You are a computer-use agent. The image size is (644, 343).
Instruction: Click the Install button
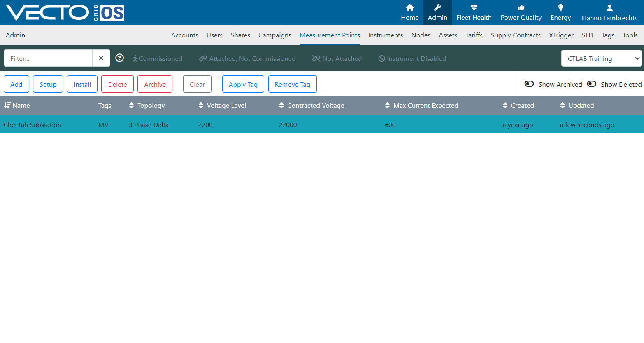[82, 84]
